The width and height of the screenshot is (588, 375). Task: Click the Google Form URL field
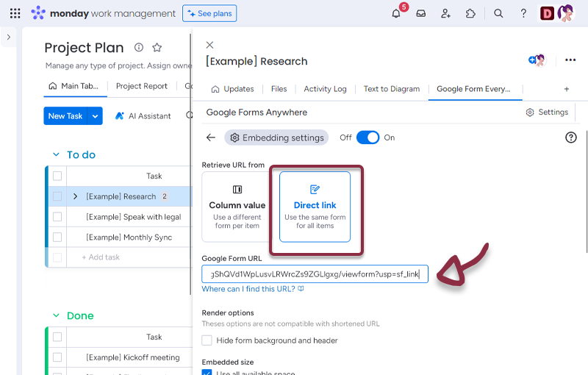click(315, 274)
